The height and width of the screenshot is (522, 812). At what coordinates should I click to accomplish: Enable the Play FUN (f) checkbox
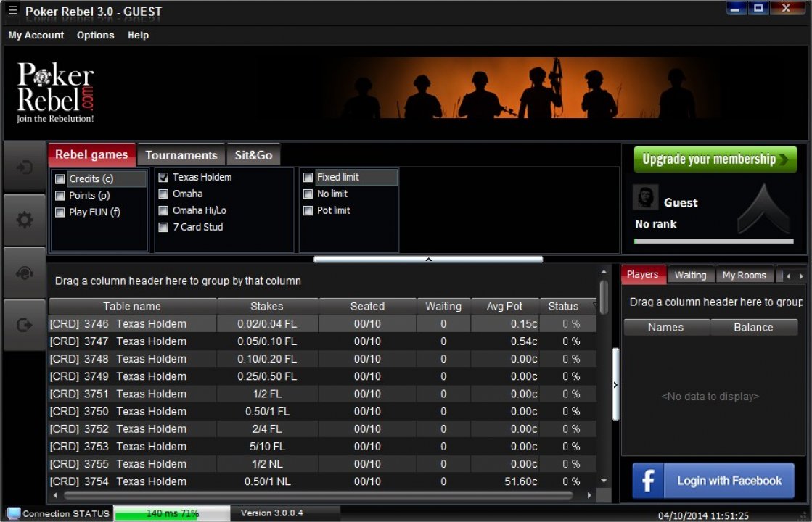(60, 212)
